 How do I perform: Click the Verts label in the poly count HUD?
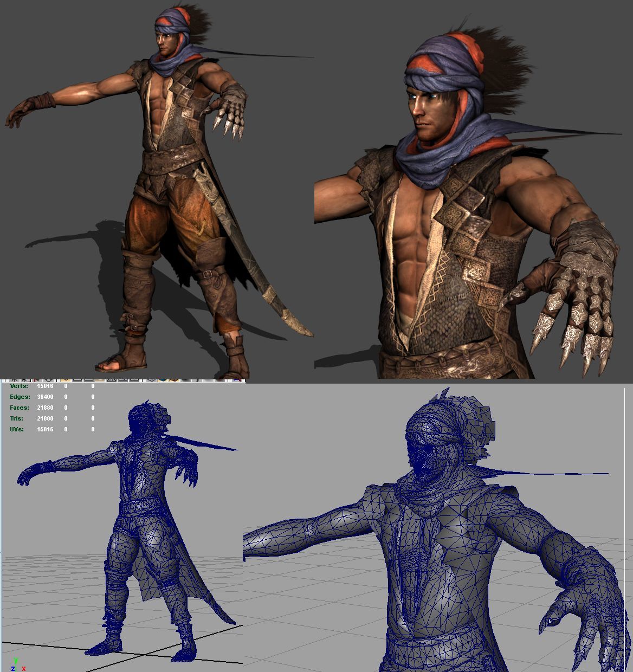coord(19,386)
